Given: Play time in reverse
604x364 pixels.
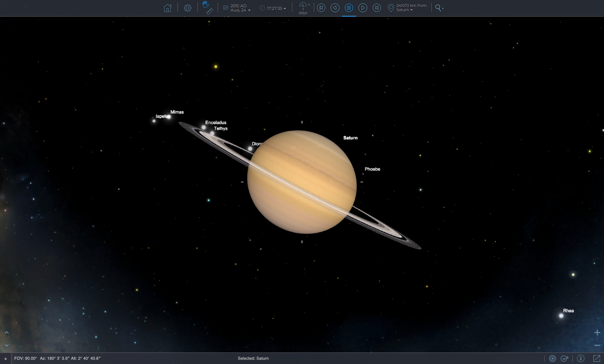Looking at the screenshot, I should point(335,8).
